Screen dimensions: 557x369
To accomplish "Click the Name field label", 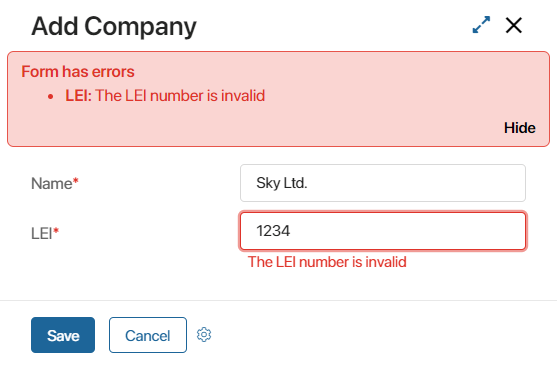I will click(x=52, y=184).
